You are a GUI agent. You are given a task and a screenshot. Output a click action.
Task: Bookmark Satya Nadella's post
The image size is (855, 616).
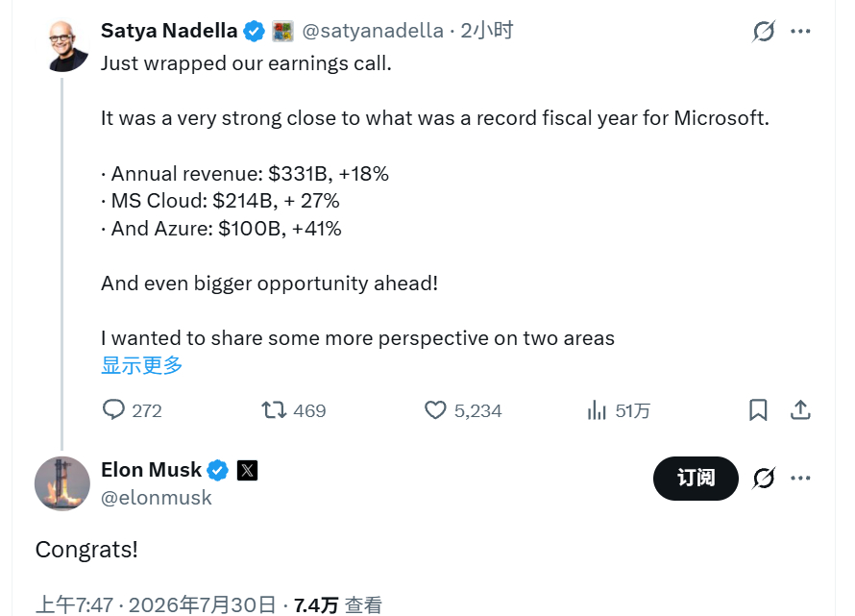[x=758, y=410]
